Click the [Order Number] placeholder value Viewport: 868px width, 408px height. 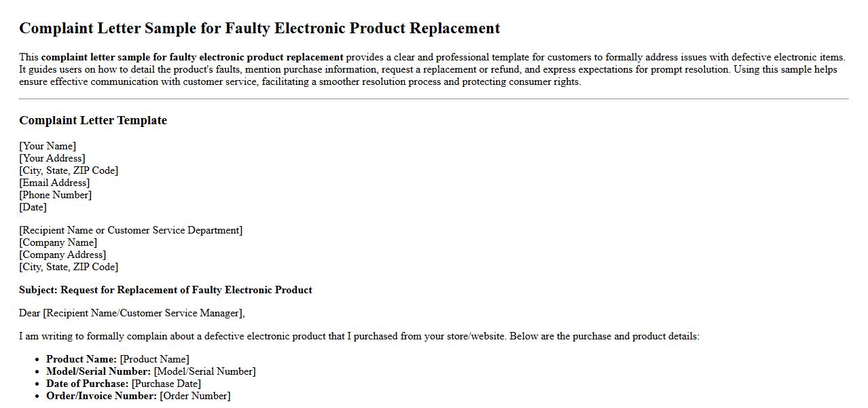tap(195, 396)
